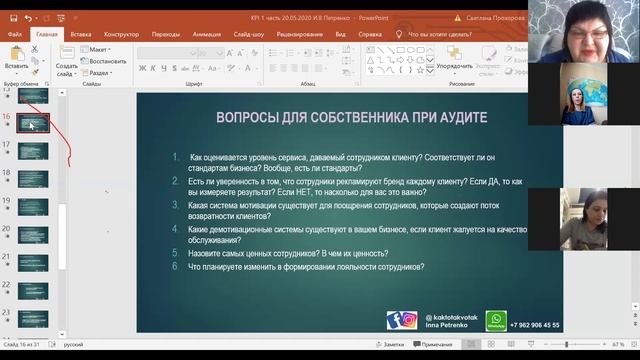Switch to Reading view icon
The width and height of the screenshot is (640, 360).
511,344
